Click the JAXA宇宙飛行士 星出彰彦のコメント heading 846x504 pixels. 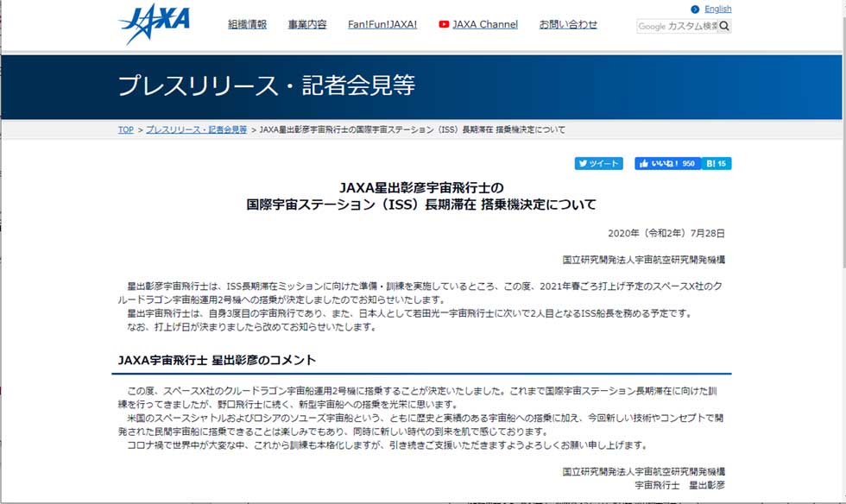217,360
